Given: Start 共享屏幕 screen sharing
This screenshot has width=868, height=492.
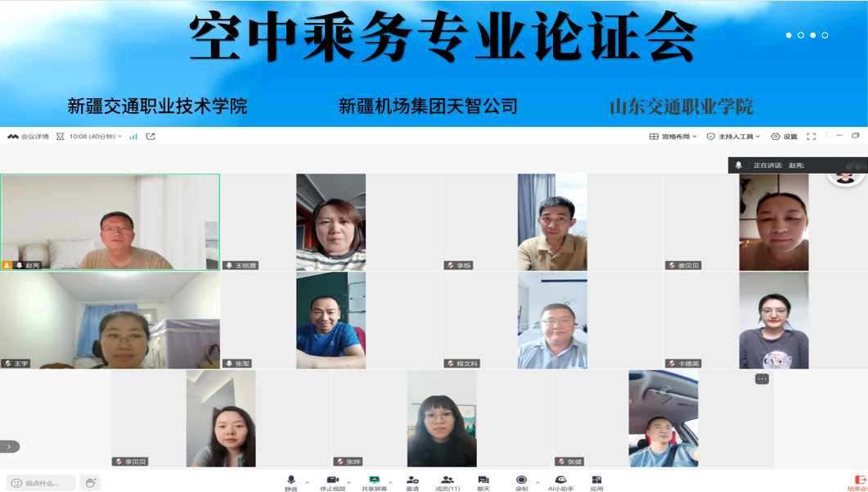Looking at the screenshot, I should (x=374, y=482).
